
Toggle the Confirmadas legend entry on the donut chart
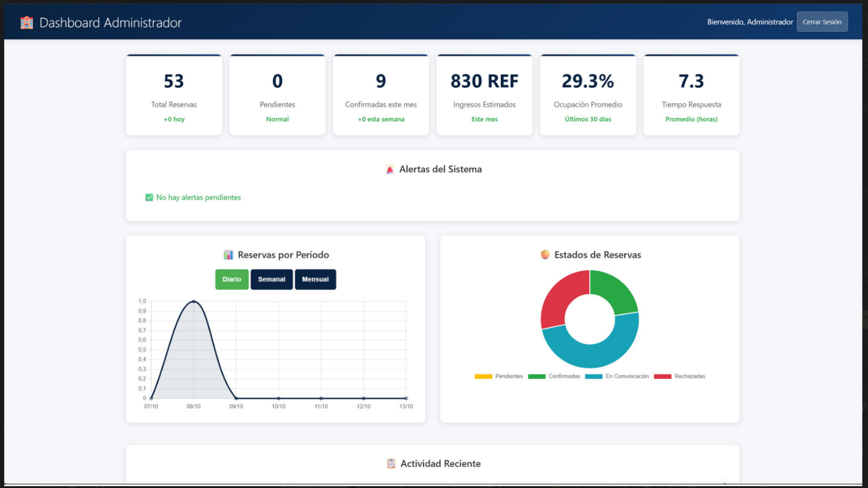(x=565, y=376)
